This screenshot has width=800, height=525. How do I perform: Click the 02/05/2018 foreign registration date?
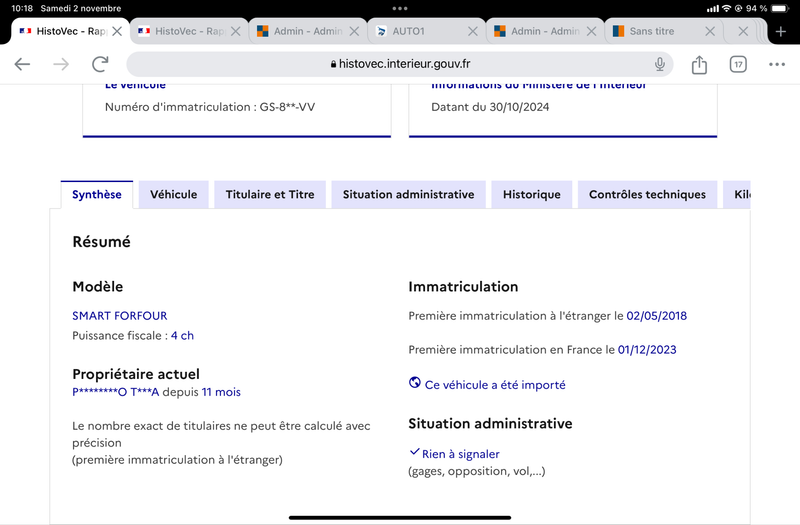(x=657, y=316)
